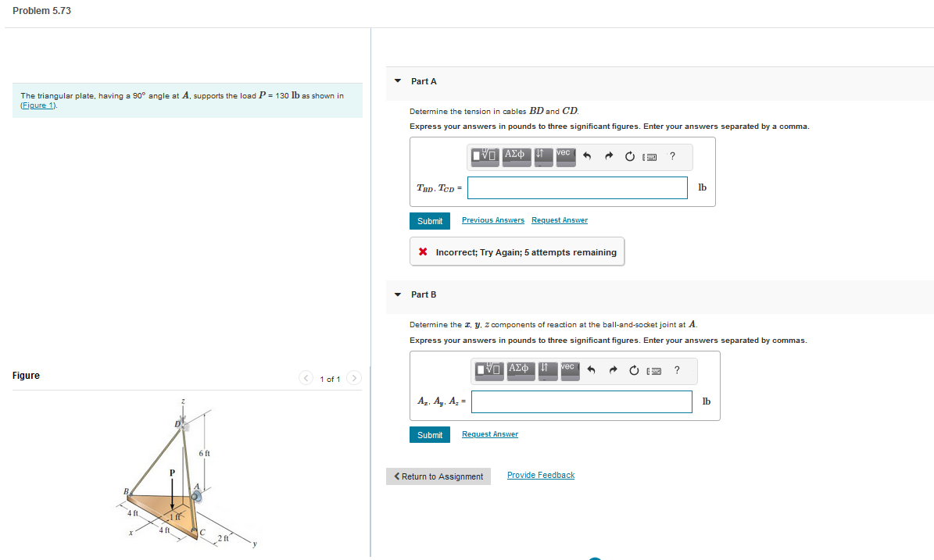Show keyboard shortcuts for Part A

tap(650, 157)
